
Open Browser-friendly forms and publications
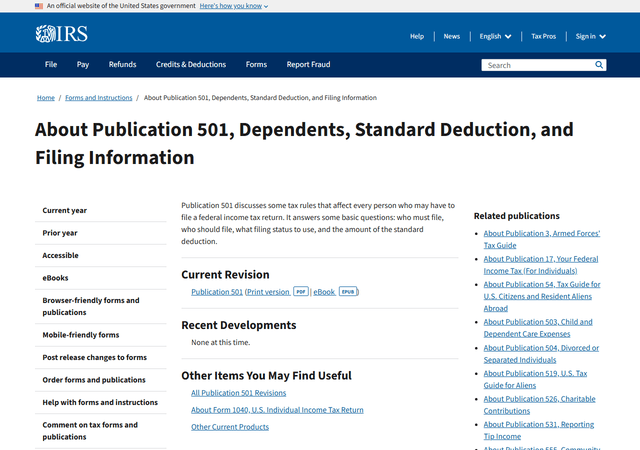click(x=101, y=306)
